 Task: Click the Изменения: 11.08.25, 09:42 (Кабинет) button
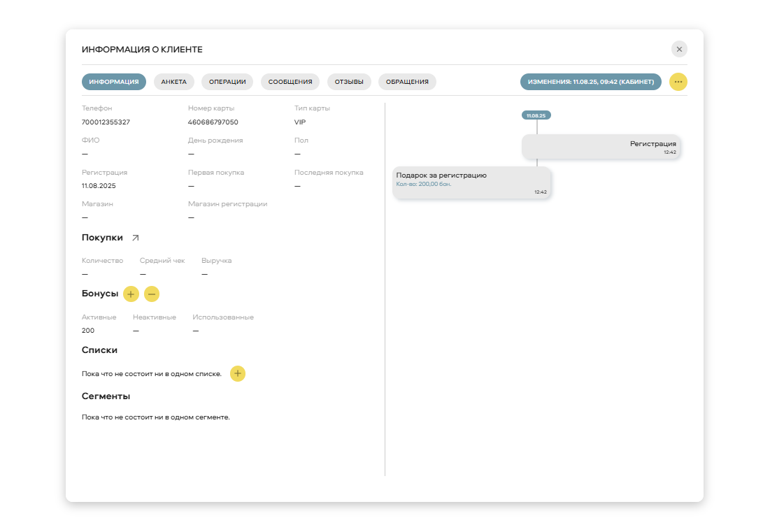pos(591,82)
